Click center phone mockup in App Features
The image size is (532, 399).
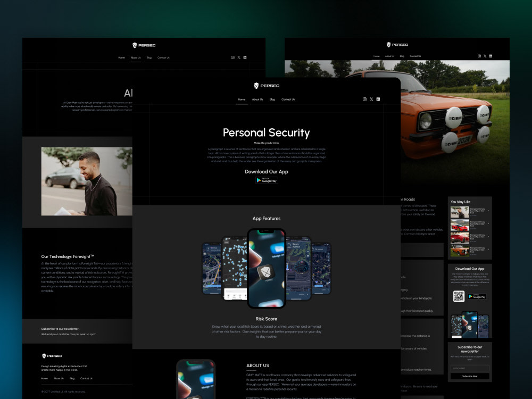[267, 268]
